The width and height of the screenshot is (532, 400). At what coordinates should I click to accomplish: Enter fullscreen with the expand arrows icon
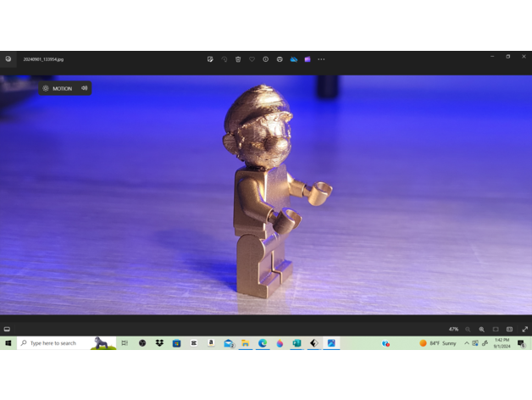click(524, 329)
